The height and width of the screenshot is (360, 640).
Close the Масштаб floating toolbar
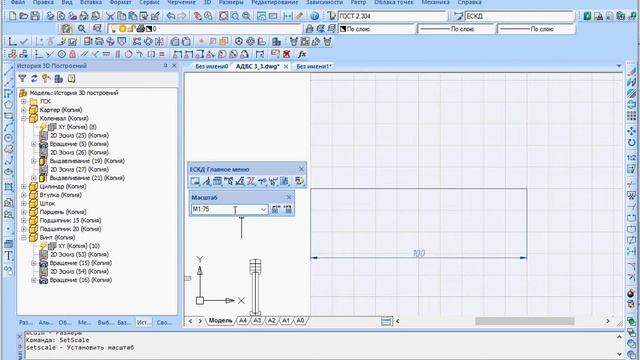click(289, 198)
